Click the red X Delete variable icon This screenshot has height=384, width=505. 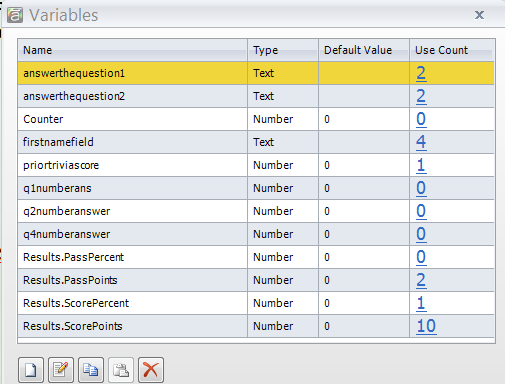151,370
